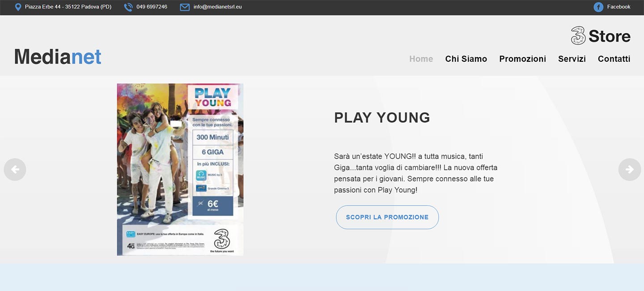Click the Facebook circle icon
This screenshot has width=644, height=291.
click(598, 7)
